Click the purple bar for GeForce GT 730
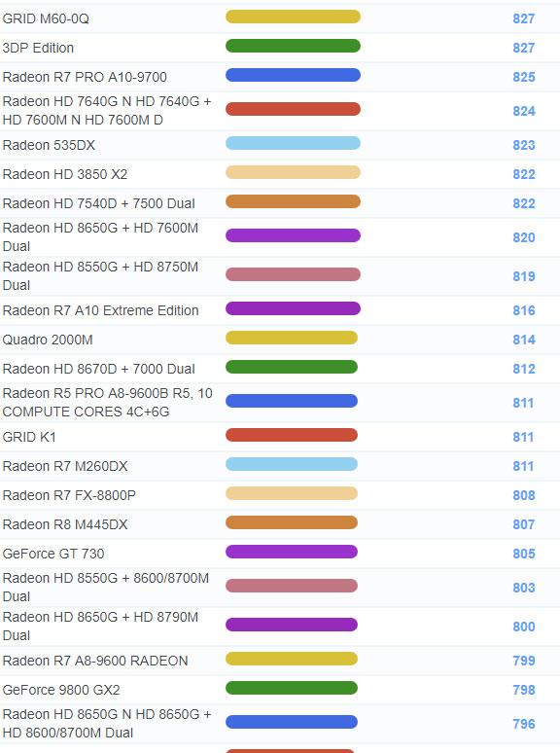The image size is (560, 753). (292, 552)
